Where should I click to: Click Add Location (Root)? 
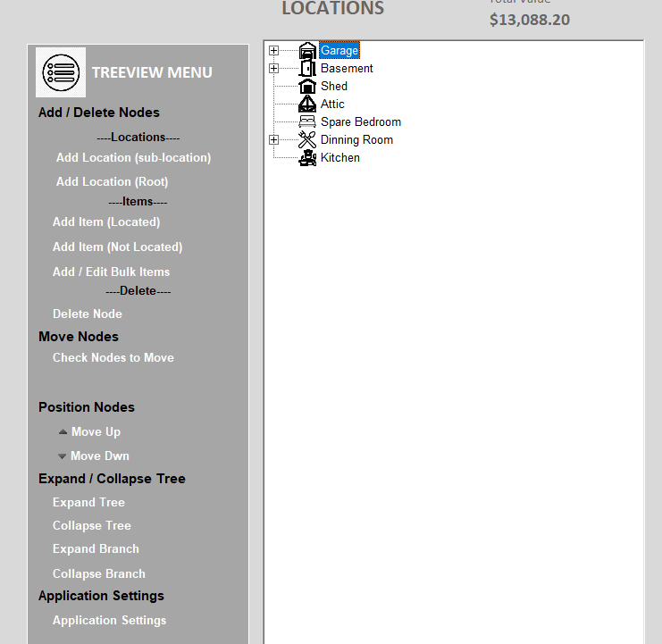tap(113, 182)
